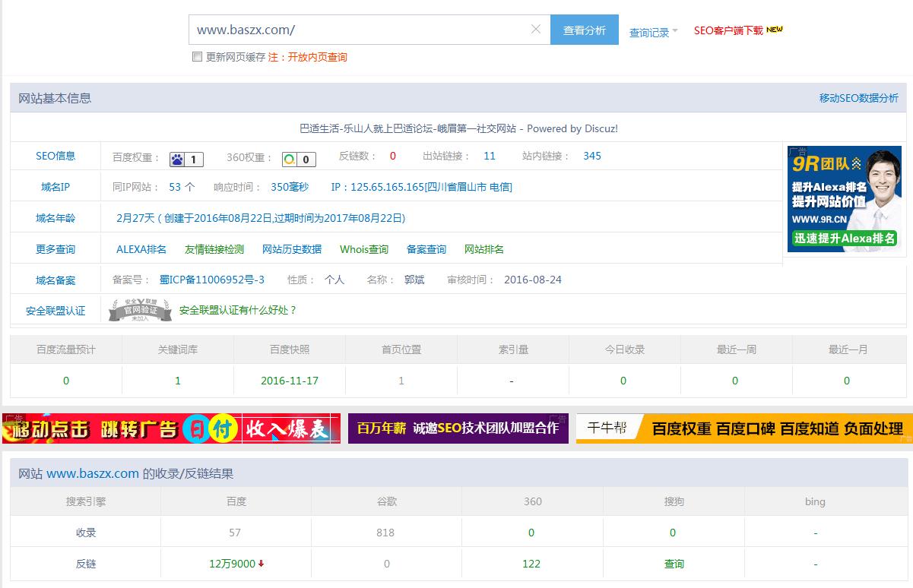This screenshot has width=913, height=588.
Task: Click the 最近一周 value 0
Action: tap(735, 381)
